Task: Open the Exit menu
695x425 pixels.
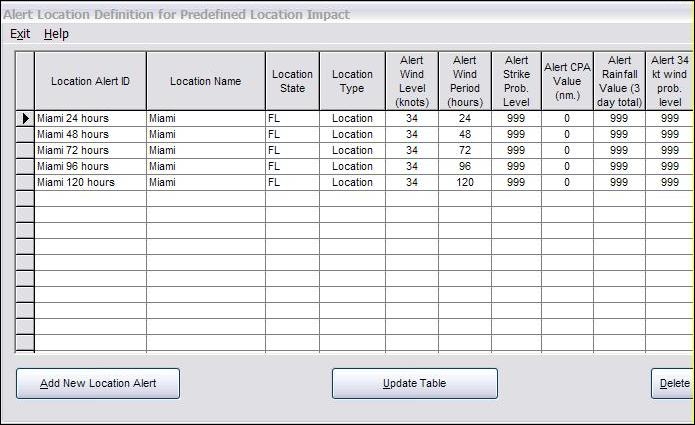Action: (20, 34)
